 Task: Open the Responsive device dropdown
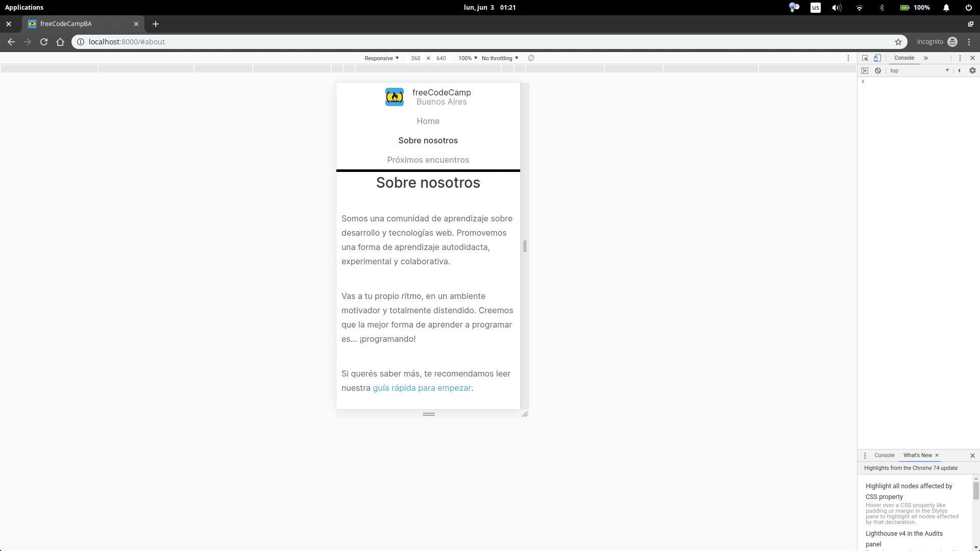pos(381,58)
